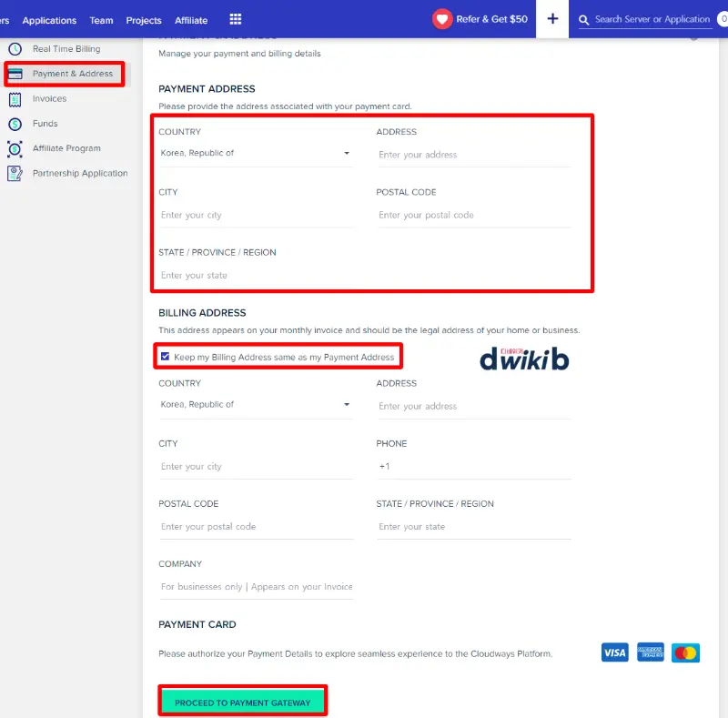Click the Payment & Address card icon
This screenshot has height=718, width=728.
(x=15, y=74)
